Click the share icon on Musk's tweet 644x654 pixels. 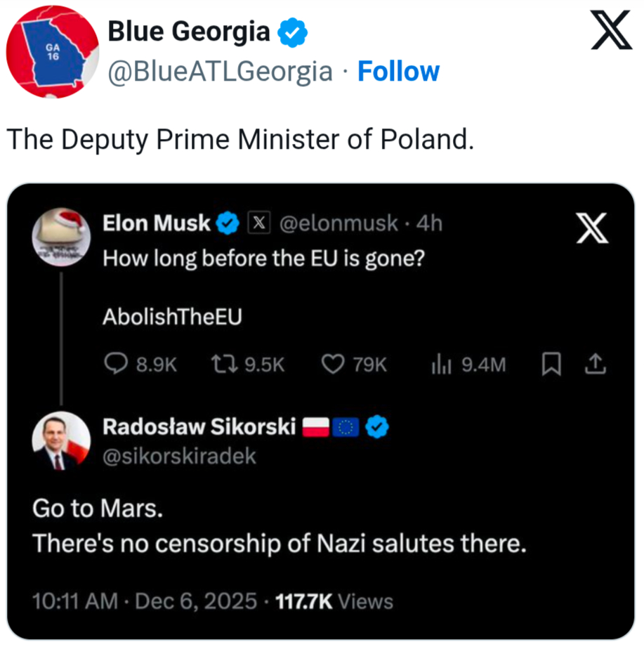point(594,363)
